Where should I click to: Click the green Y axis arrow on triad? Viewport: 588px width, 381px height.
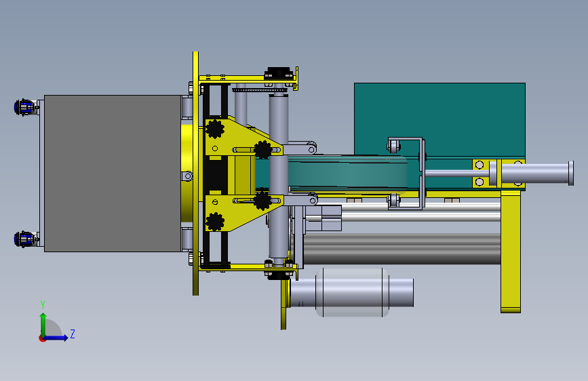(43, 323)
